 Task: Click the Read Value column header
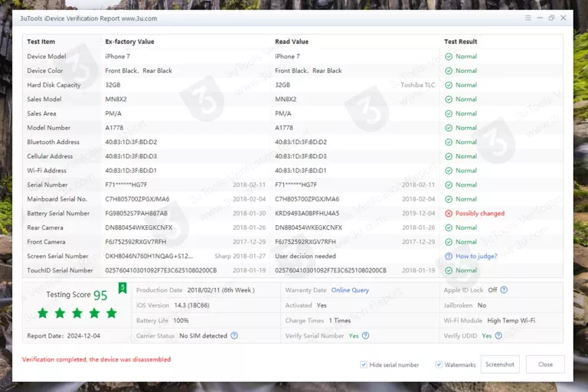point(292,41)
